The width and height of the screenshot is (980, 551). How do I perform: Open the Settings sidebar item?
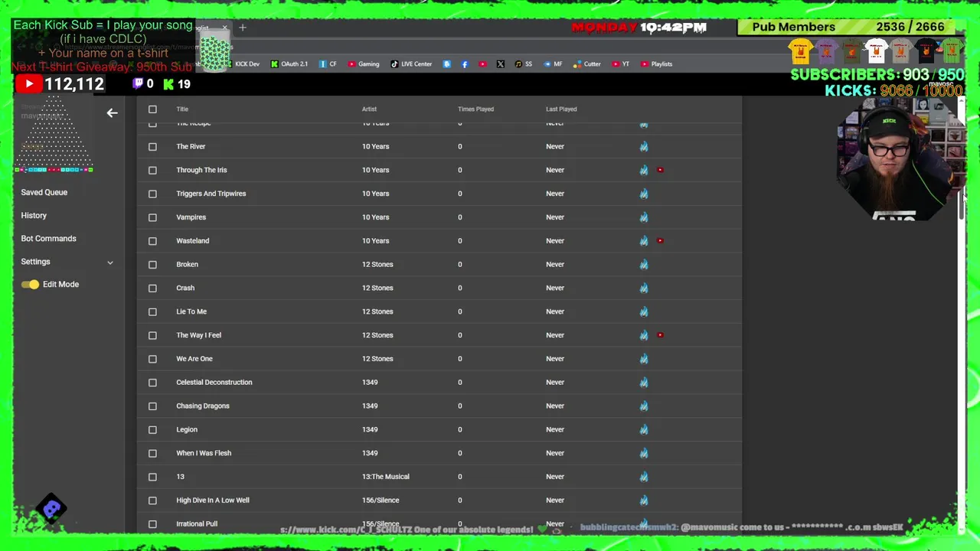(x=35, y=262)
